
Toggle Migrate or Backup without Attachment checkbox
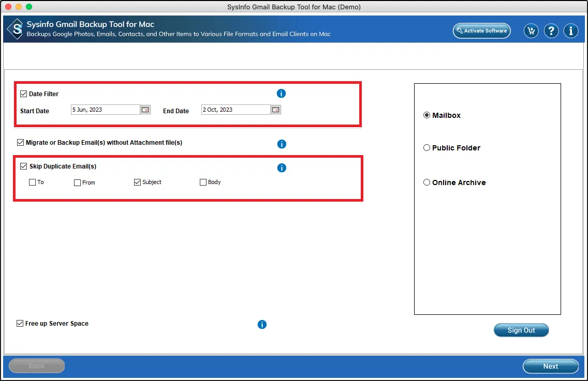[x=20, y=142]
